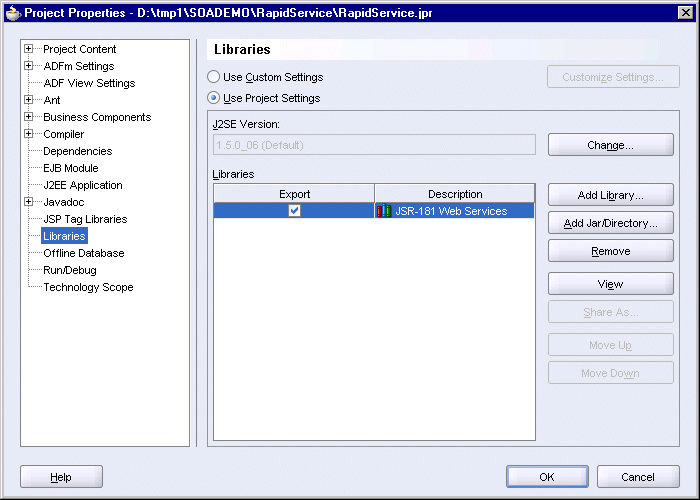The image size is (700, 500).
Task: Open the Dependencies category
Action: coord(78,151)
